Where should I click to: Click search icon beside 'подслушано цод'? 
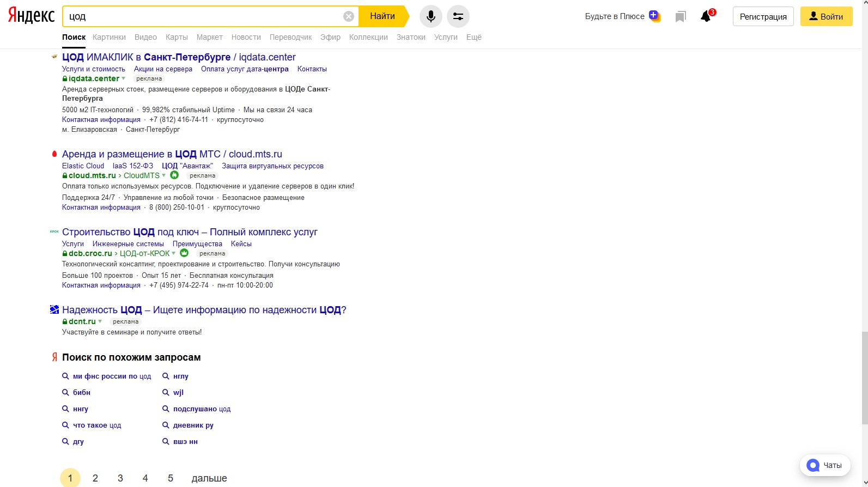coord(166,409)
